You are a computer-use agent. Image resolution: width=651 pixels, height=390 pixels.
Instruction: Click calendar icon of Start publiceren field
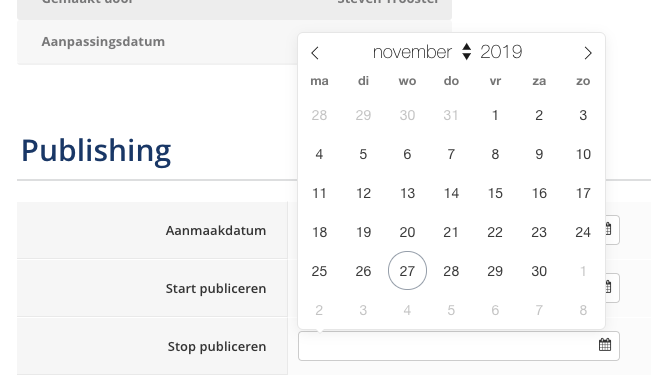pos(609,287)
